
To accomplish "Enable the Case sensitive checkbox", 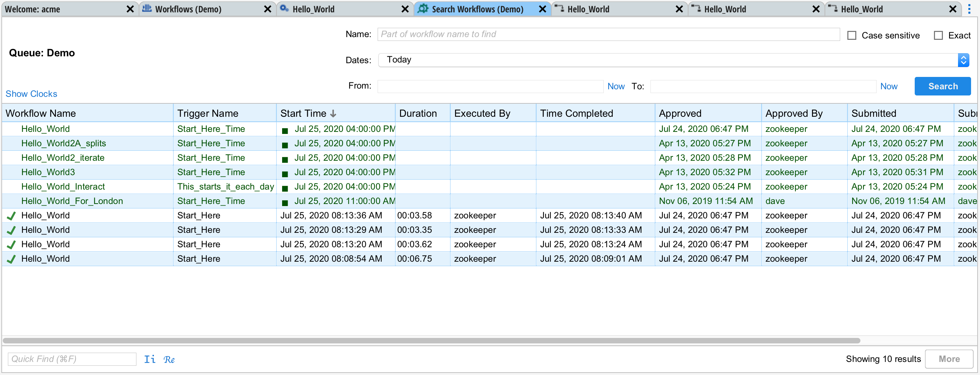I will (x=851, y=35).
